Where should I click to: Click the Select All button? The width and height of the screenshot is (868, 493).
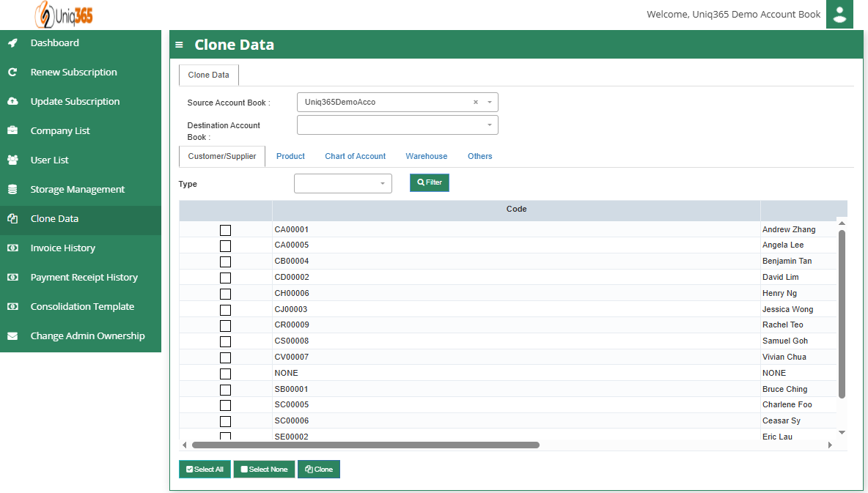(205, 470)
